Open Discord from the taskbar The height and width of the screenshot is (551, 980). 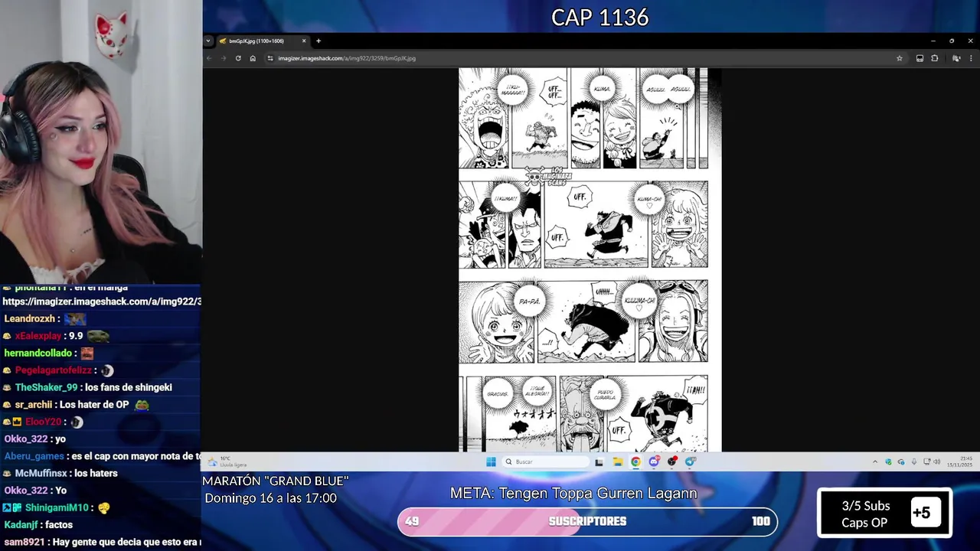[654, 461]
